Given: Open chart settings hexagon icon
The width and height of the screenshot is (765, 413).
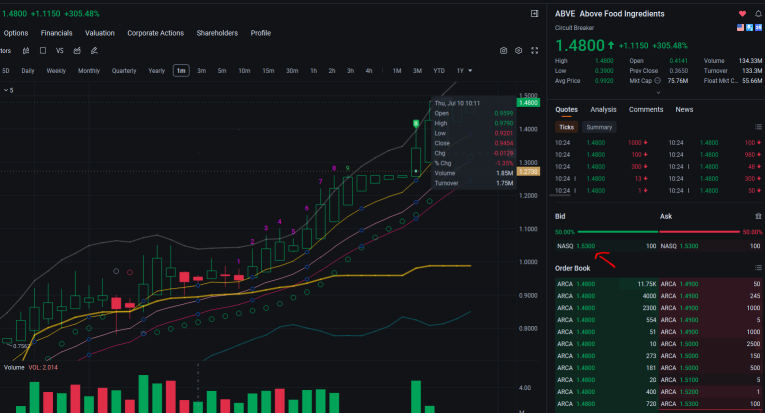Looking at the screenshot, I should pos(519,51).
